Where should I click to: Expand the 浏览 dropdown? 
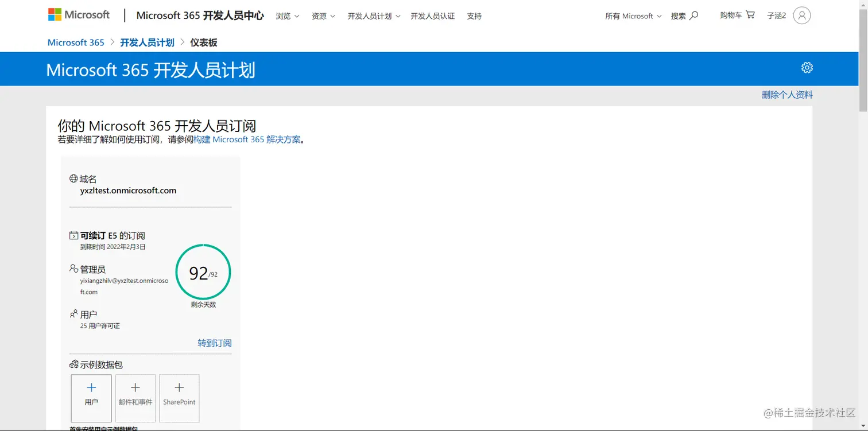click(286, 16)
